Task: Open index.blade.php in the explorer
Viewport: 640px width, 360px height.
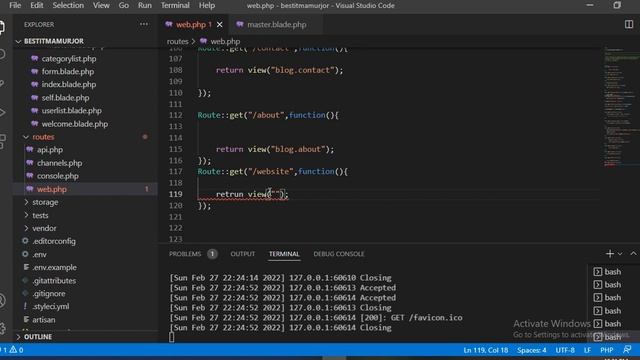Action: click(69, 84)
